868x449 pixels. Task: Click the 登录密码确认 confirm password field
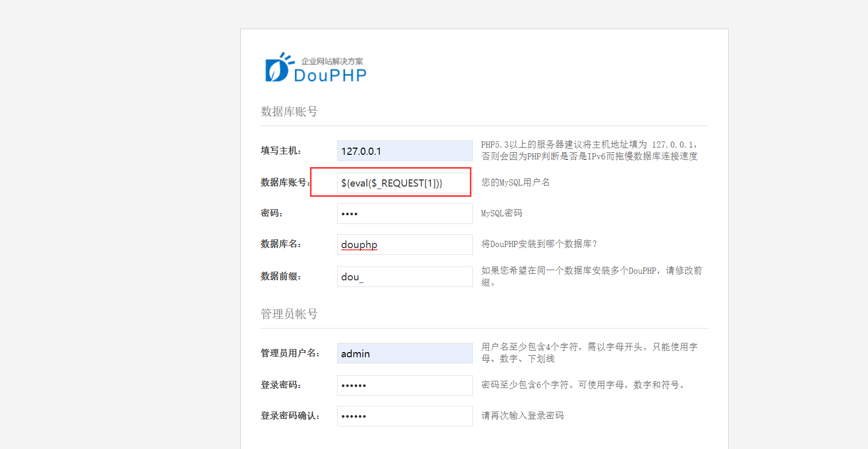tap(405, 416)
